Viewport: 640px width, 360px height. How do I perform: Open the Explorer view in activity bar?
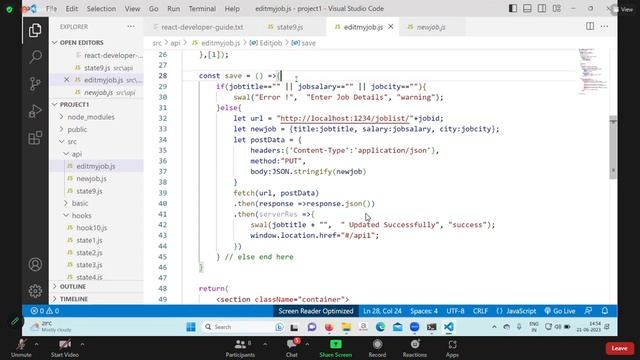tap(35, 30)
